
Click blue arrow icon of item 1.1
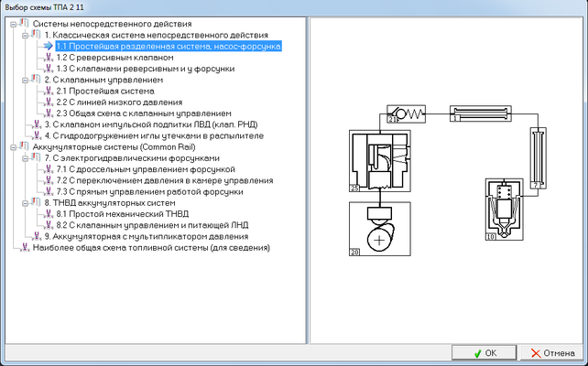click(x=48, y=46)
